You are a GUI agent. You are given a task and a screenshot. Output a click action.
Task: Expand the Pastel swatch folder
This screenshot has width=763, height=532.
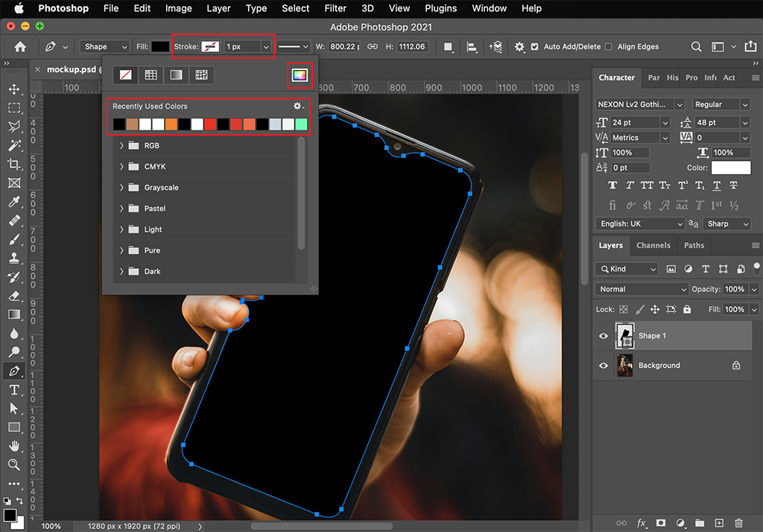[121, 209]
